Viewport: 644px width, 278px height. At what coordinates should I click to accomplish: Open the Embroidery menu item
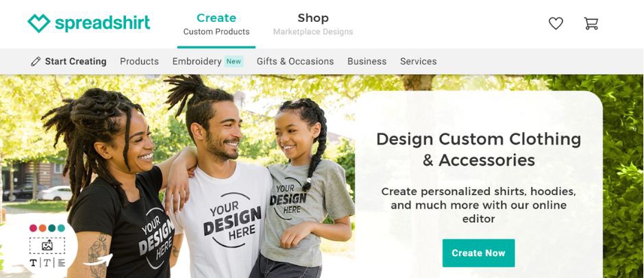[x=197, y=62]
